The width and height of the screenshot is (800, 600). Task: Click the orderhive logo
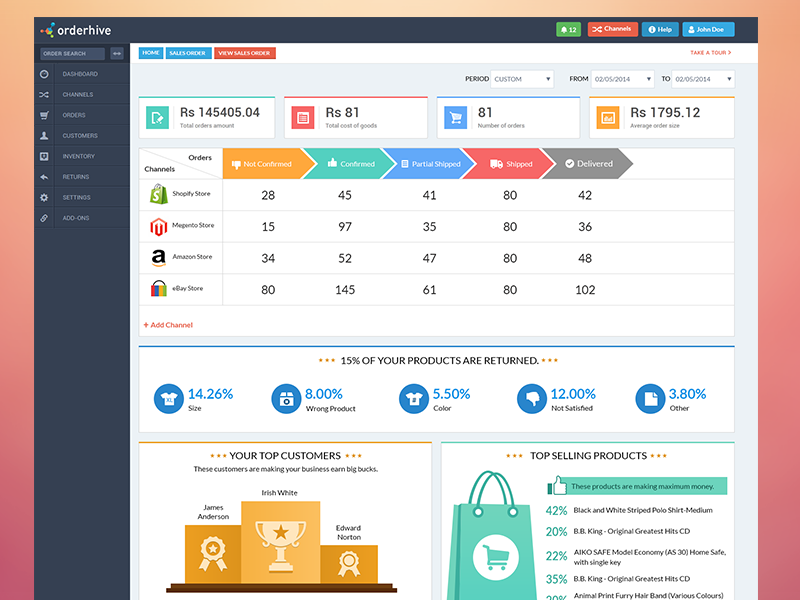tap(76, 30)
